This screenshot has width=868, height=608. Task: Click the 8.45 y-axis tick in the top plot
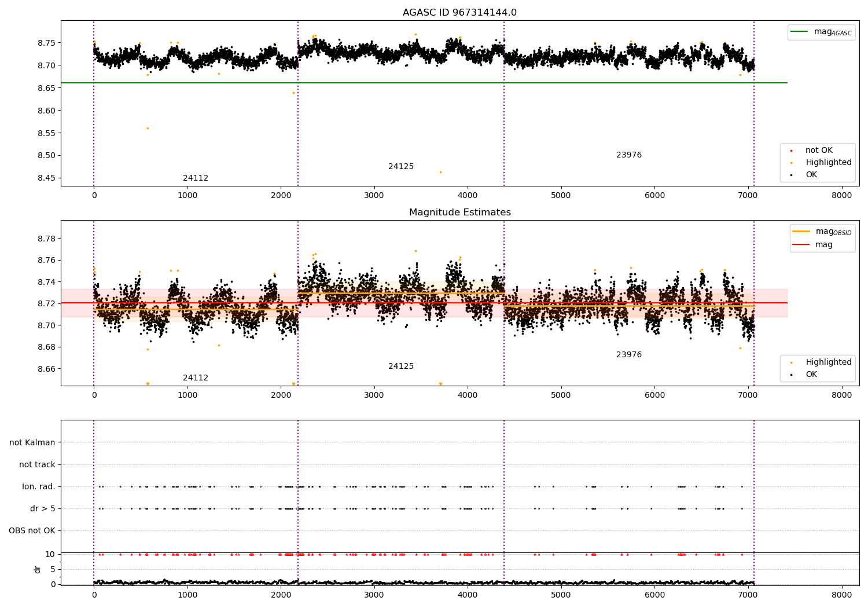click(46, 178)
